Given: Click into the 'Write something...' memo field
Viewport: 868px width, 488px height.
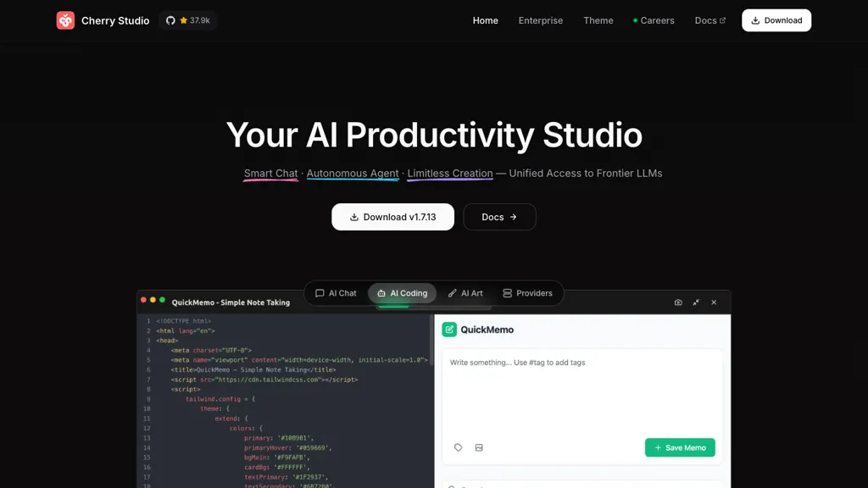Looking at the screenshot, I should pos(581,393).
